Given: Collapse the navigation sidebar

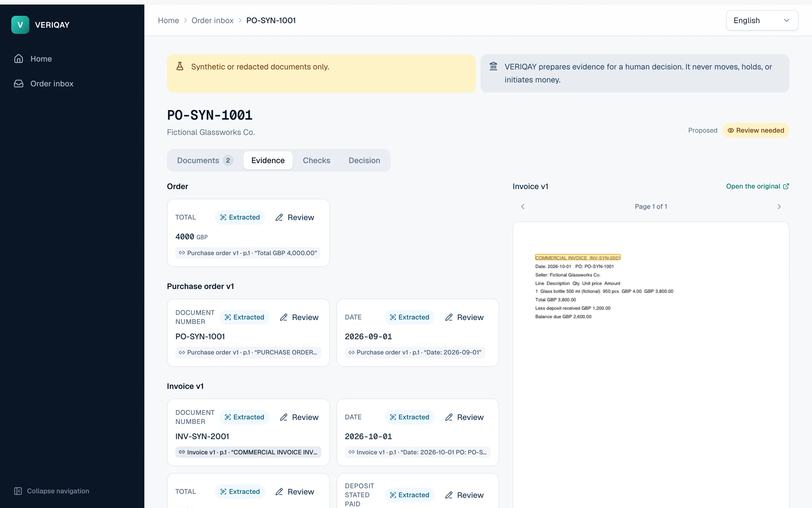Looking at the screenshot, I should pyautogui.click(x=52, y=491).
